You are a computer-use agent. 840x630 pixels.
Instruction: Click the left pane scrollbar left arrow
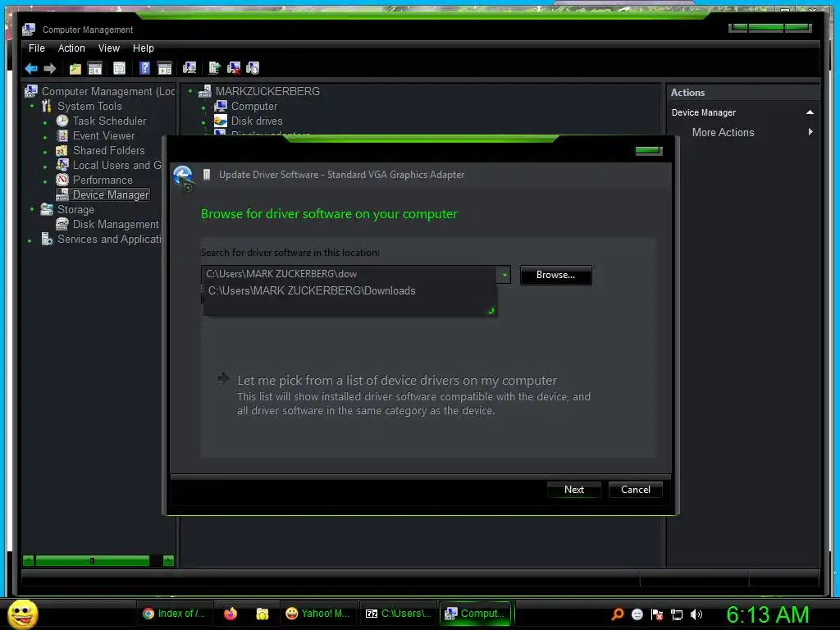[x=29, y=561]
